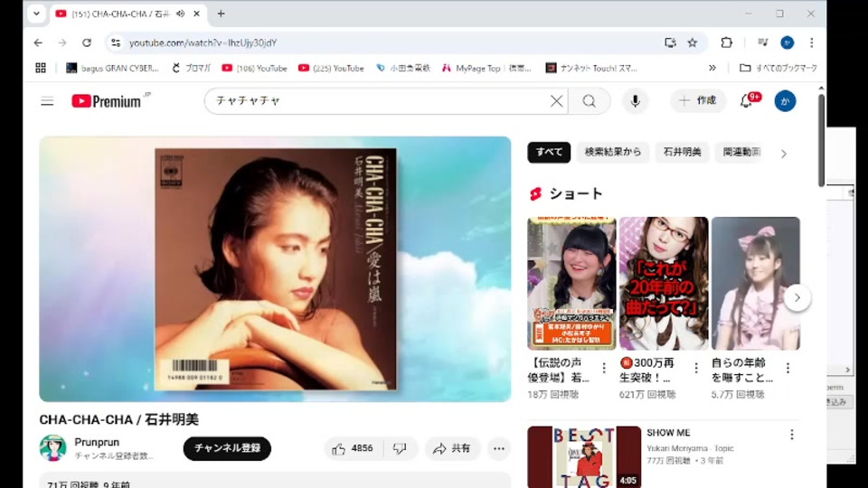Open Chrome three-dot menu
868x488 pixels.
click(x=812, y=42)
